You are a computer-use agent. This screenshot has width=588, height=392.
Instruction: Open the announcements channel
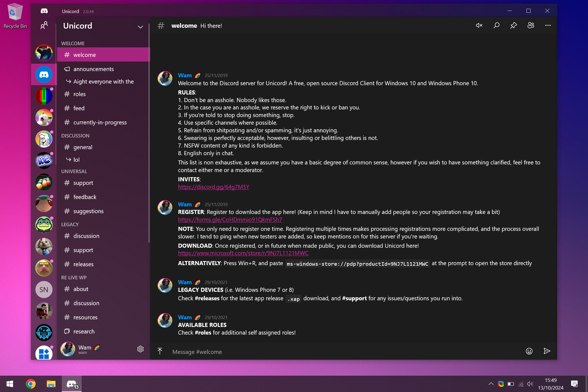(103, 69)
